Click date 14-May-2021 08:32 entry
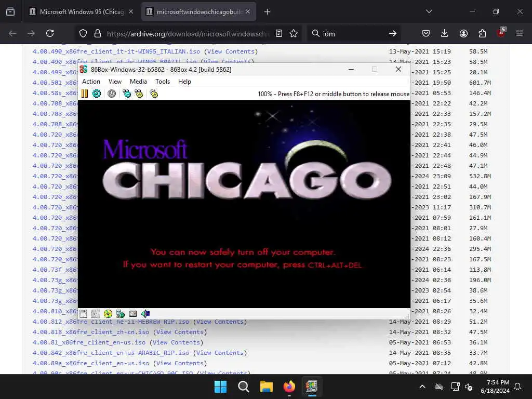 tap(420, 332)
